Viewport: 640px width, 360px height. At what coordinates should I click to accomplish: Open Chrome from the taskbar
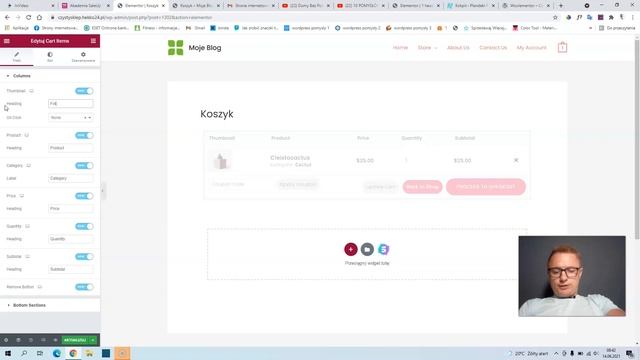tap(73, 353)
